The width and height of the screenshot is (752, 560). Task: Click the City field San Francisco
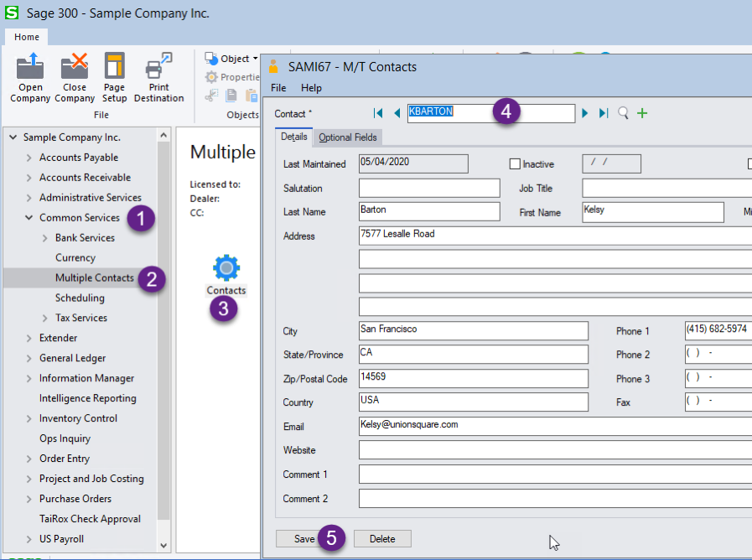(x=474, y=331)
